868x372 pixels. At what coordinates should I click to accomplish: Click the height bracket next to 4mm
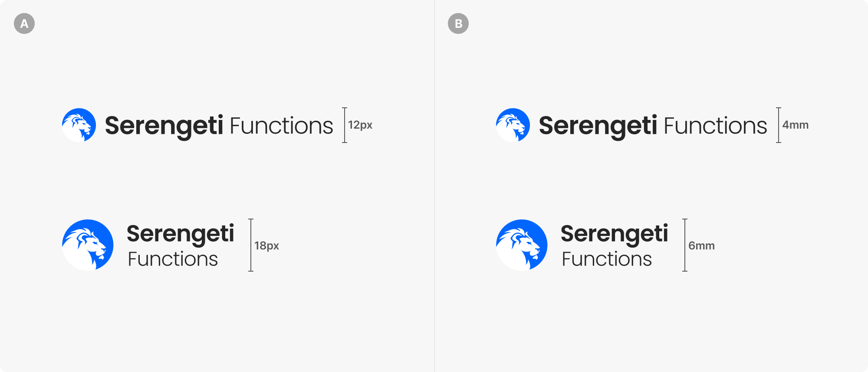(779, 125)
